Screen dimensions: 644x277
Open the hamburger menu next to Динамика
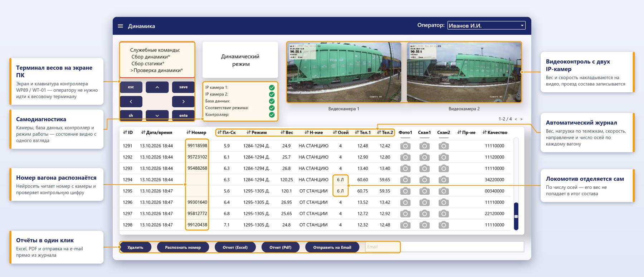[x=121, y=26]
